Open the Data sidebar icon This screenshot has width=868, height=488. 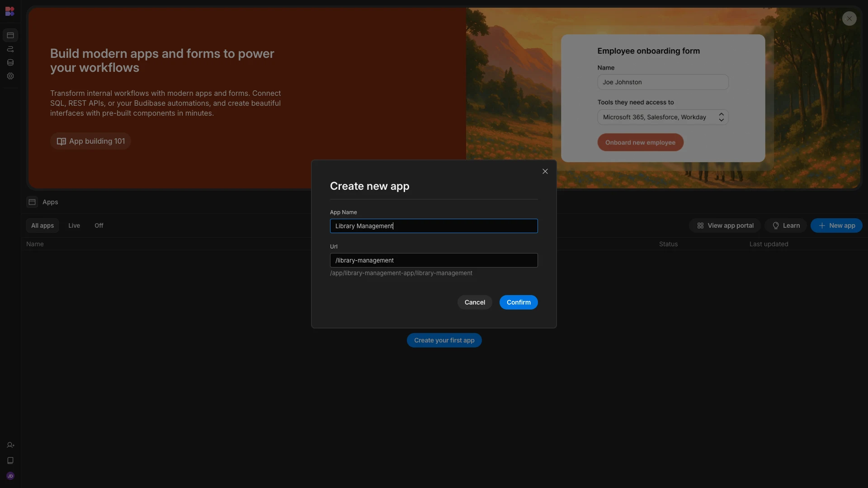click(x=10, y=62)
